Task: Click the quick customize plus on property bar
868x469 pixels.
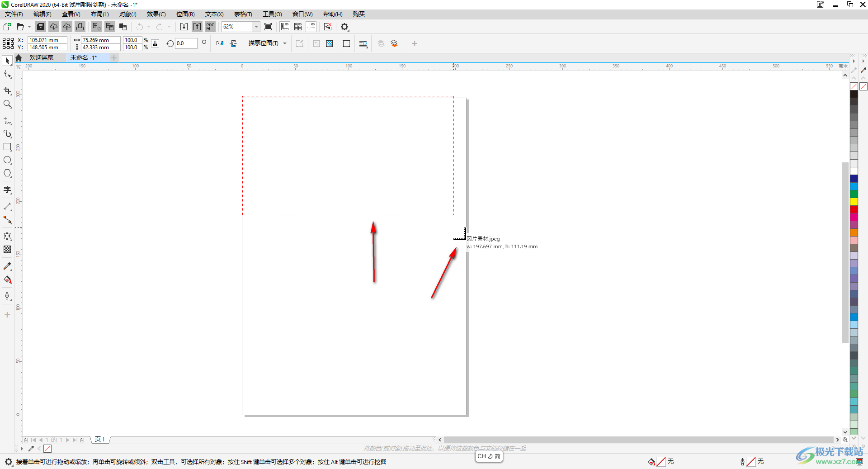Action: point(414,43)
